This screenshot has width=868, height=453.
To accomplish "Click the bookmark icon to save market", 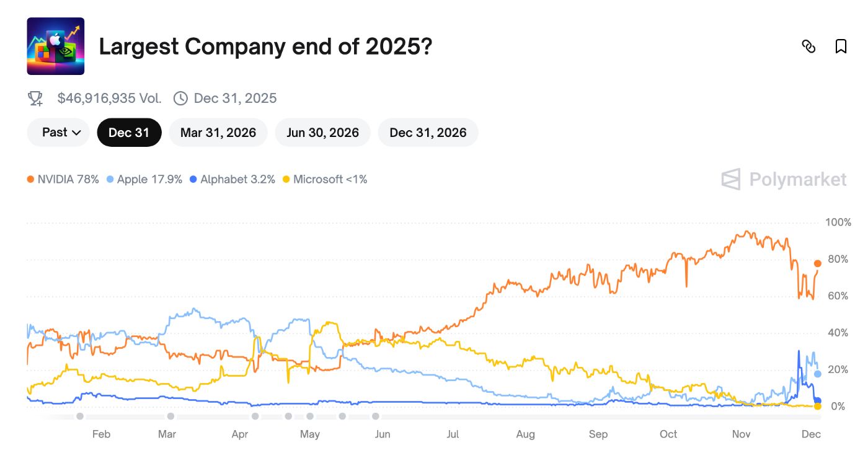I will [x=841, y=46].
